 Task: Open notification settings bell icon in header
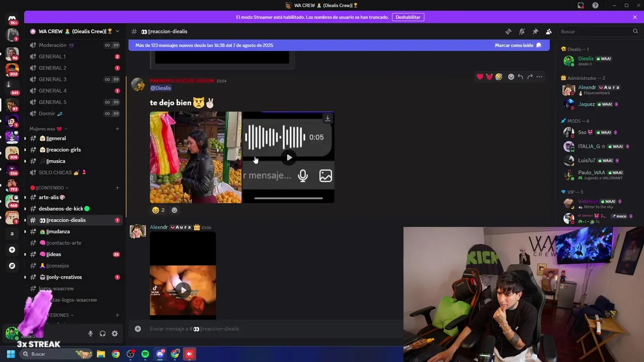[x=522, y=31]
